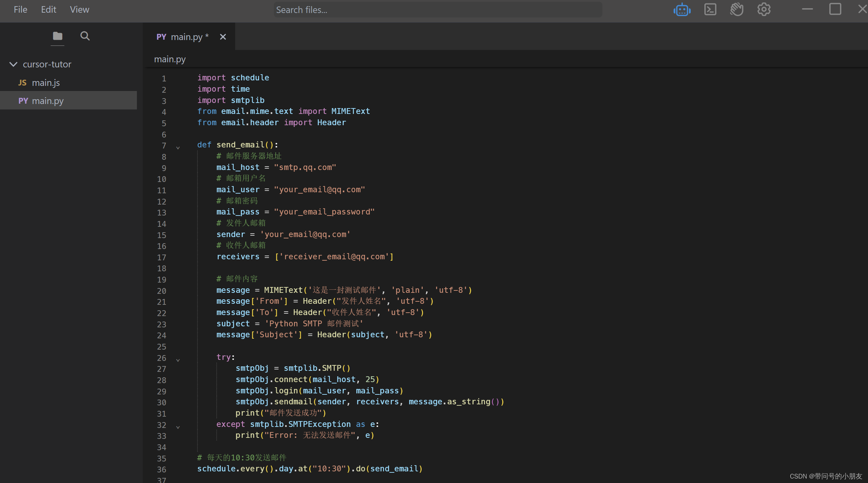Close the main.py tab
The height and width of the screenshot is (483, 868).
coord(223,37)
